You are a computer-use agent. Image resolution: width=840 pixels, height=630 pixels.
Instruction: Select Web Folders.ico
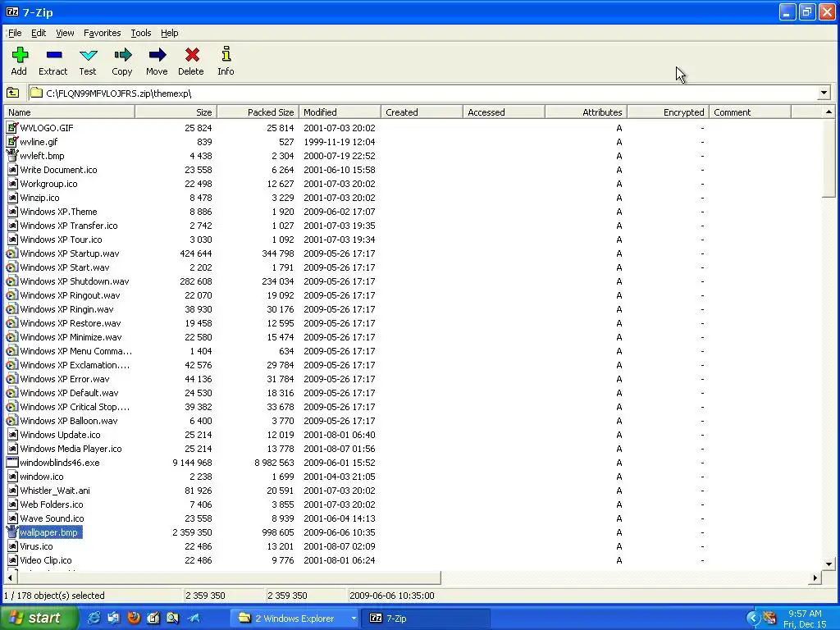52,504
